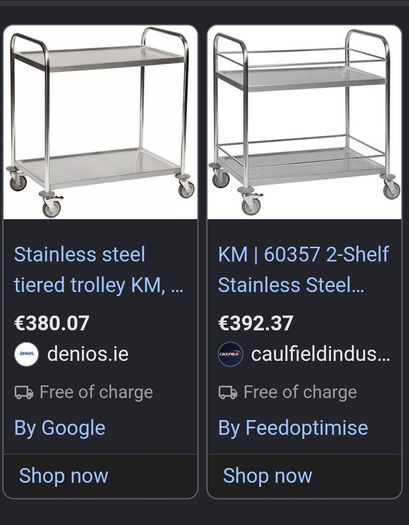Click the Caulfield Industrial round logo icon

point(230,354)
